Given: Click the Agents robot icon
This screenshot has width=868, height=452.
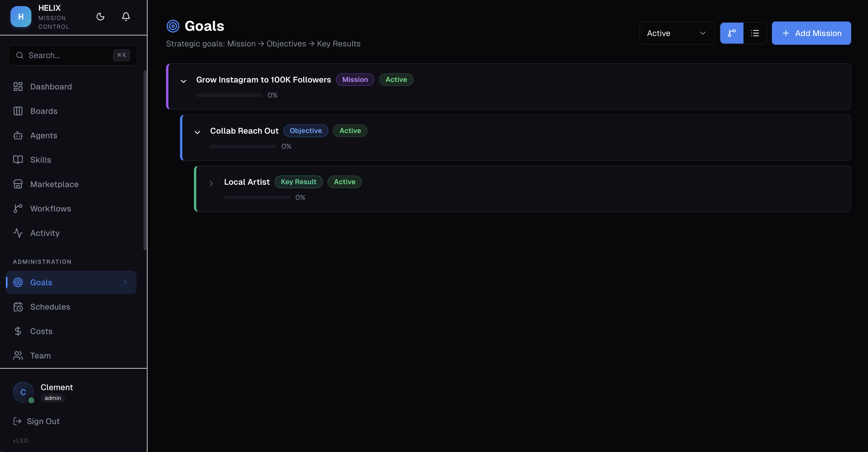Looking at the screenshot, I should coord(18,135).
